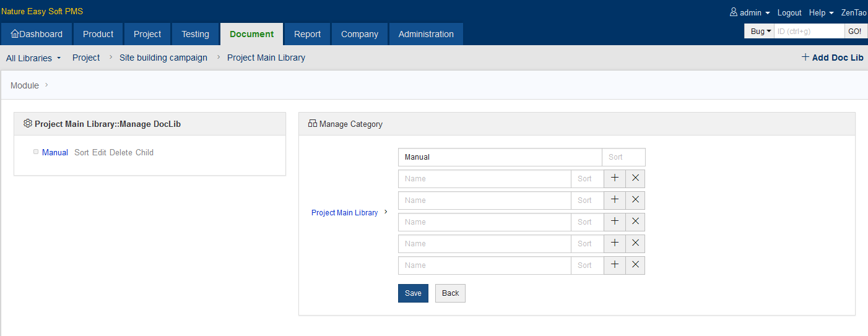Click the X icon in second empty category row
This screenshot has width=868, height=336.
(635, 200)
